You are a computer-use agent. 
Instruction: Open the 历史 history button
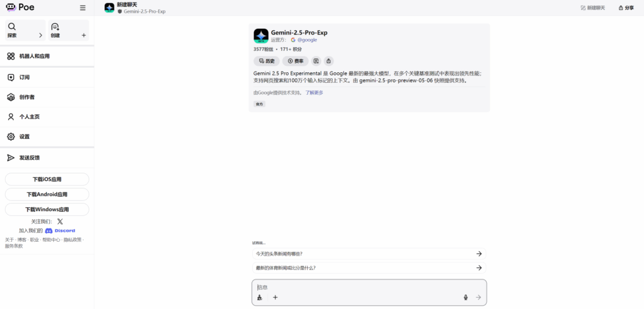coord(267,61)
